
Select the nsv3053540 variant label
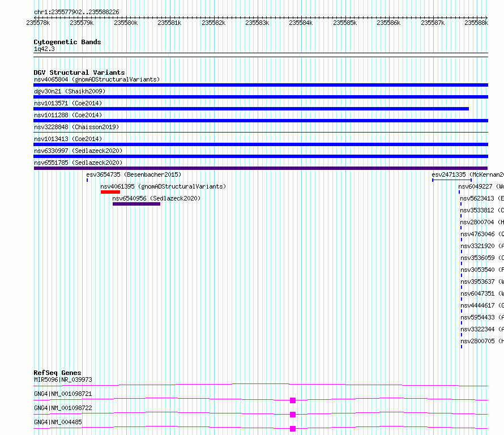[x=482, y=270]
